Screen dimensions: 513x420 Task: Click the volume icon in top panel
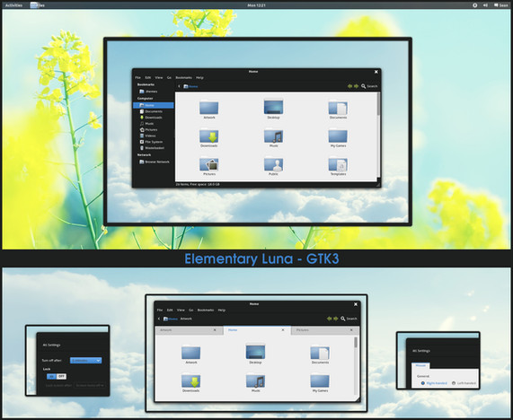485,4
